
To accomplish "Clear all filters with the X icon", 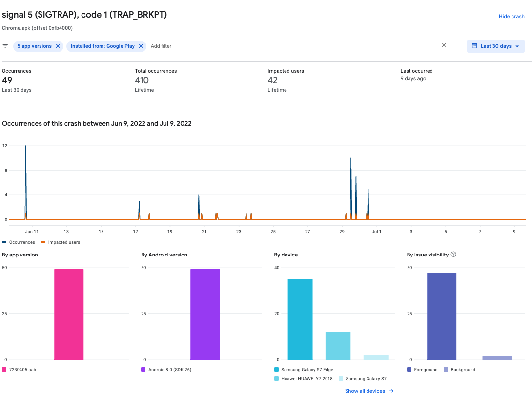I will (444, 45).
